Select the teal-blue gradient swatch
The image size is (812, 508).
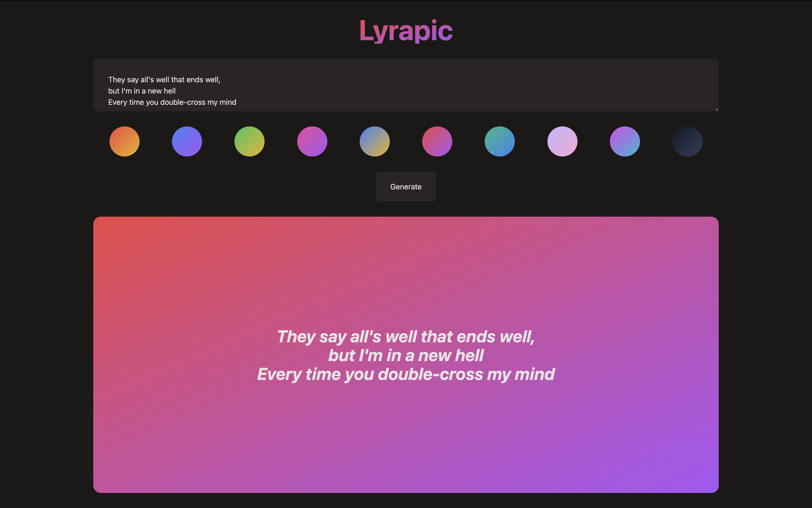coord(499,141)
